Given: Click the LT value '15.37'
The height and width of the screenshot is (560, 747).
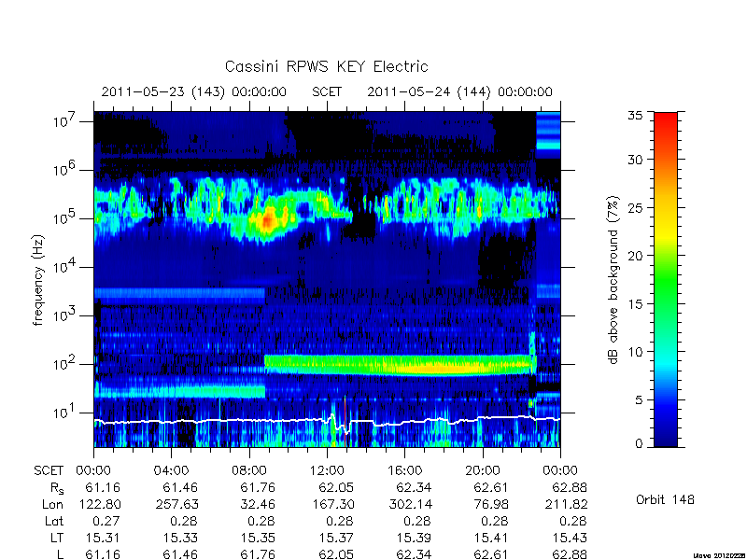Looking at the screenshot, I should coord(336,539).
